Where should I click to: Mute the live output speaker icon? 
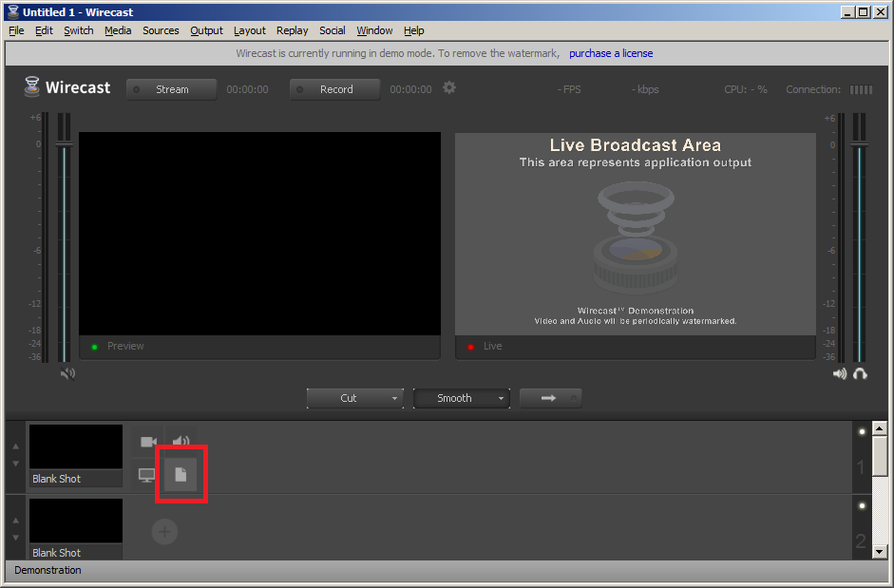coord(840,374)
